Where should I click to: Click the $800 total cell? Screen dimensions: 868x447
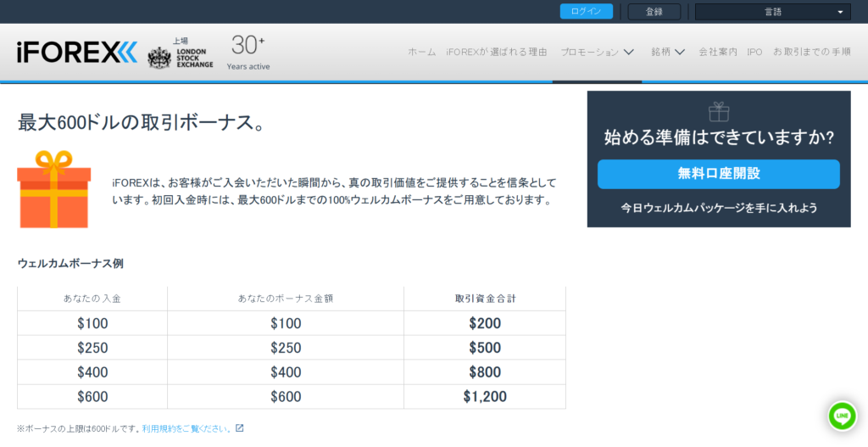[485, 372]
